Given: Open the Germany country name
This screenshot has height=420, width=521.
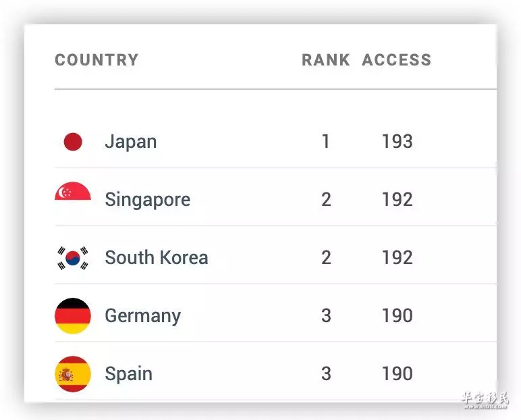Looking at the screenshot, I should [x=143, y=316].
